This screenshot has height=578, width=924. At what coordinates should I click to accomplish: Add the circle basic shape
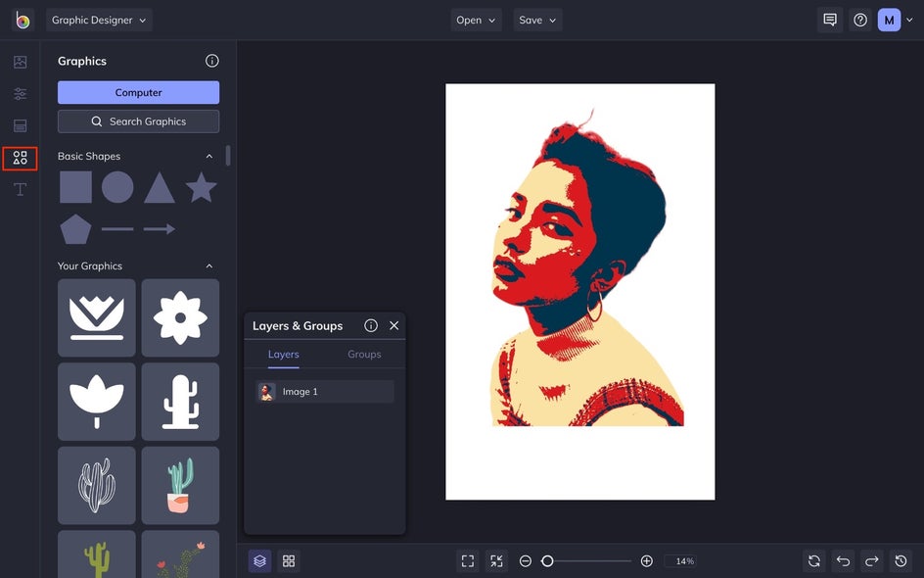coord(117,187)
